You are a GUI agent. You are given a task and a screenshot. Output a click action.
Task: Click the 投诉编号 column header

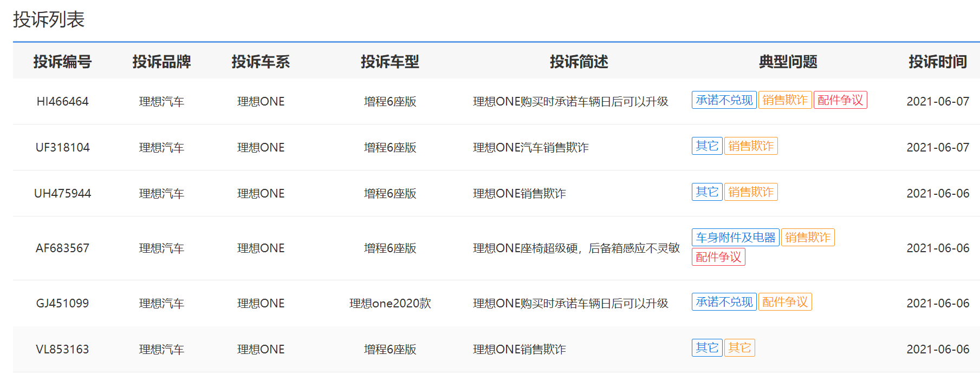tap(62, 62)
